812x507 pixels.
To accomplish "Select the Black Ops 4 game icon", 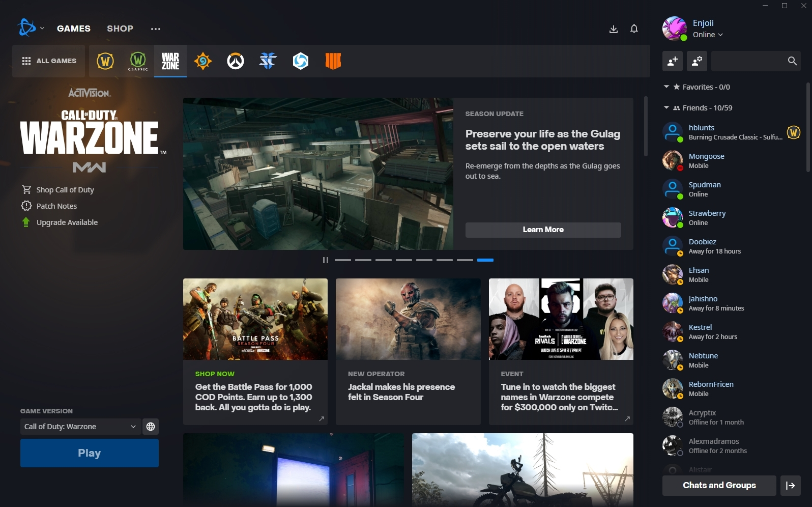I will coord(333,61).
